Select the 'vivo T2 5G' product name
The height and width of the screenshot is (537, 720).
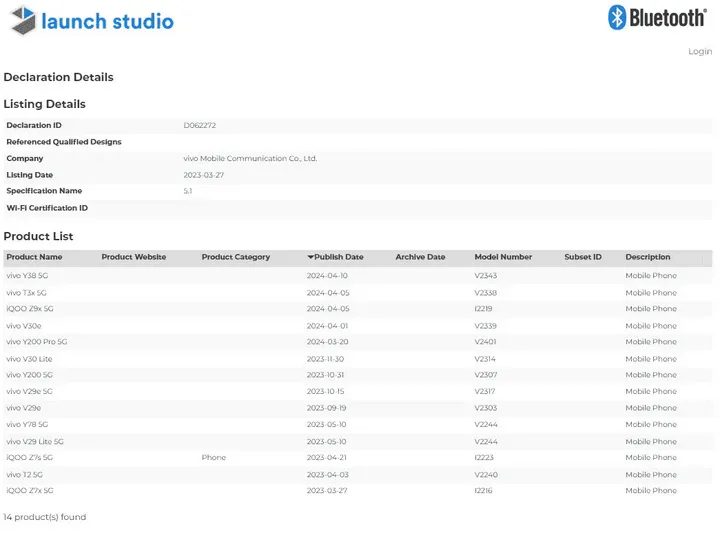pyautogui.click(x=24, y=475)
